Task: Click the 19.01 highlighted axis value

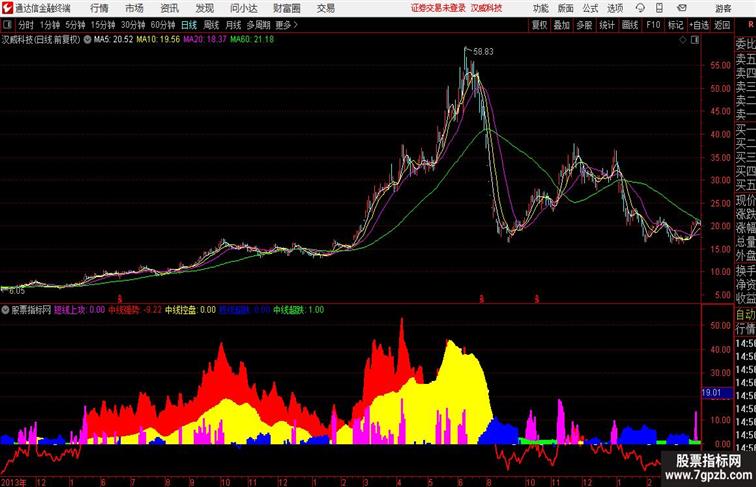Action: tap(717, 393)
